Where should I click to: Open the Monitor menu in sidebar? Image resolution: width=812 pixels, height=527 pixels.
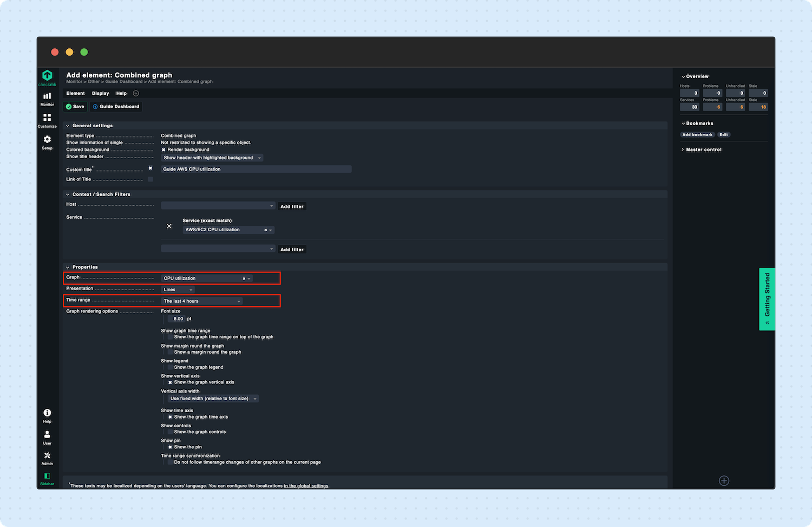(x=47, y=99)
